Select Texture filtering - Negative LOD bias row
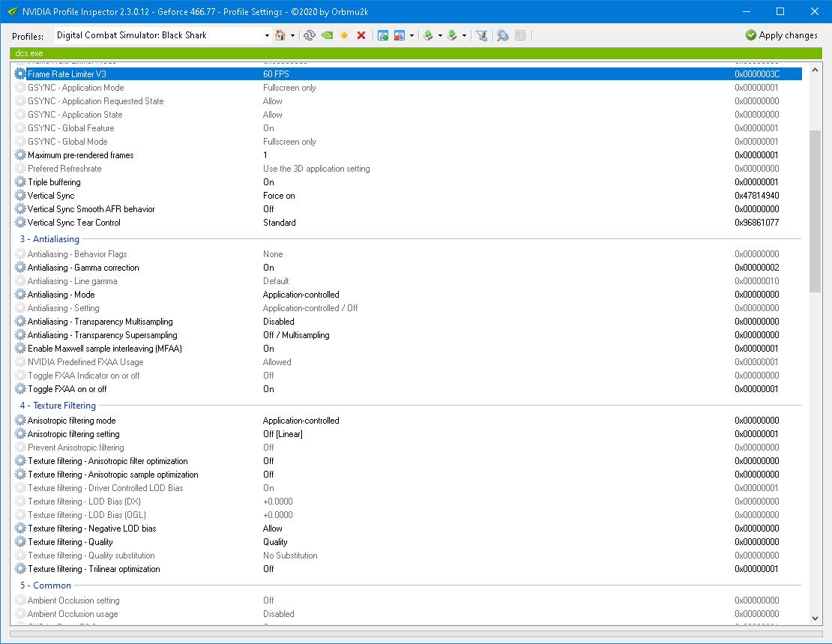 click(408, 529)
